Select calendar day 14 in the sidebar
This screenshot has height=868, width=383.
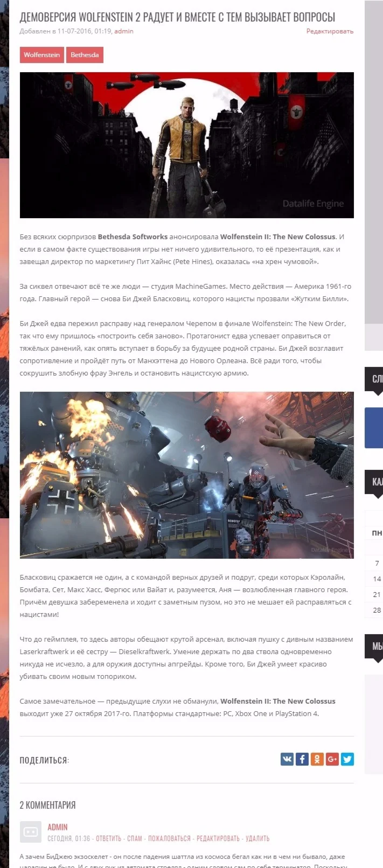pyautogui.click(x=377, y=579)
